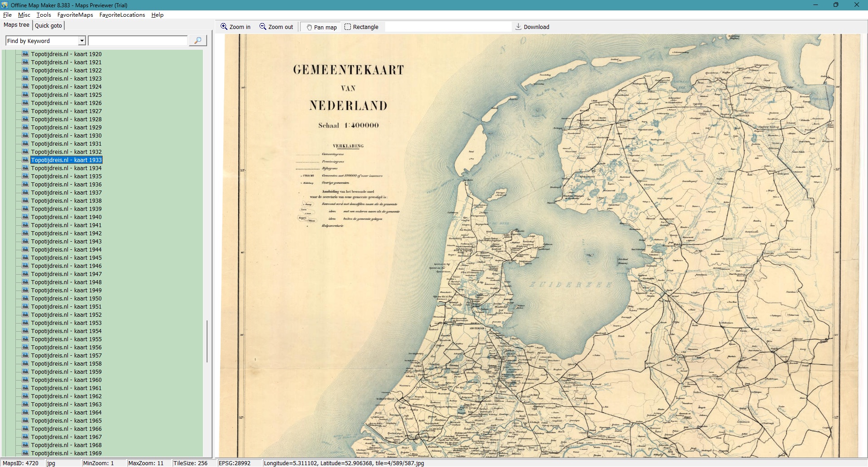Click the Download arrow icon
The width and height of the screenshot is (868, 467).
click(519, 27)
